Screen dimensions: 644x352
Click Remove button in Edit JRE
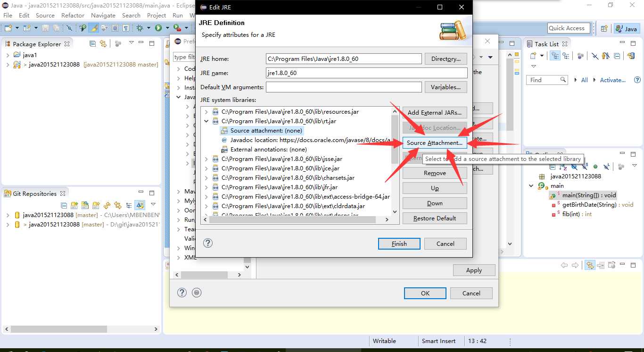(x=435, y=173)
